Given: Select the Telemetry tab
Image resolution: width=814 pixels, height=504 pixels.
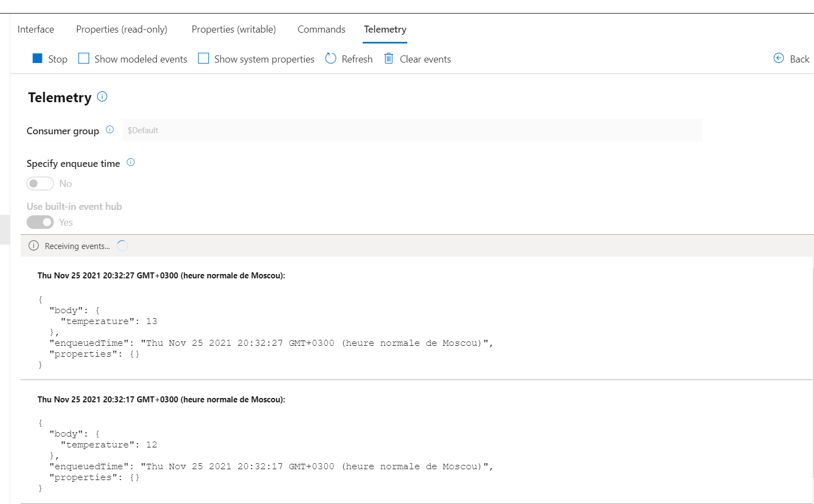Looking at the screenshot, I should coord(385,29).
